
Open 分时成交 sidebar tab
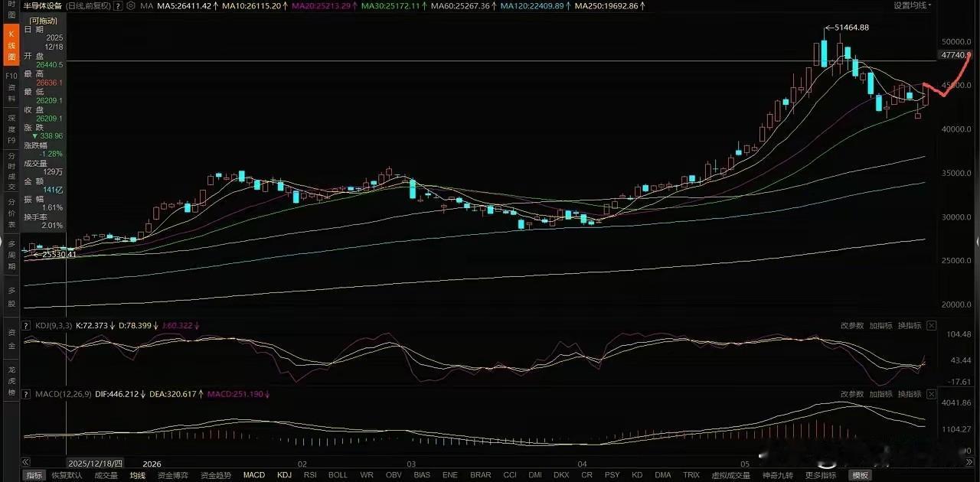click(x=11, y=171)
